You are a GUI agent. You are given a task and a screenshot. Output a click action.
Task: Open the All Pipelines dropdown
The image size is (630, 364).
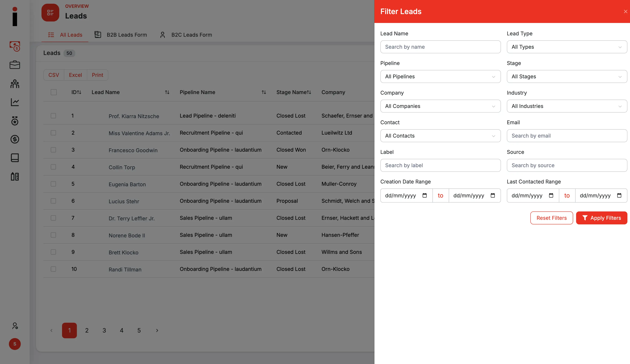pos(440,76)
